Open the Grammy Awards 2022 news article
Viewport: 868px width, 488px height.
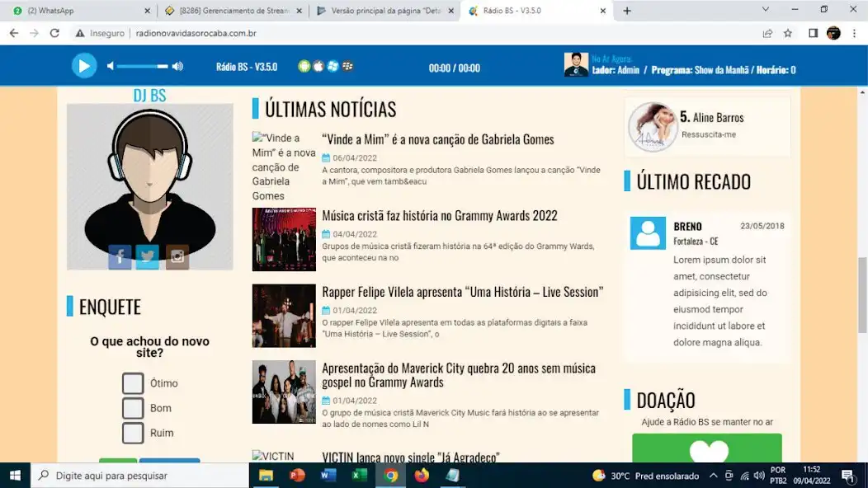[x=442, y=215]
